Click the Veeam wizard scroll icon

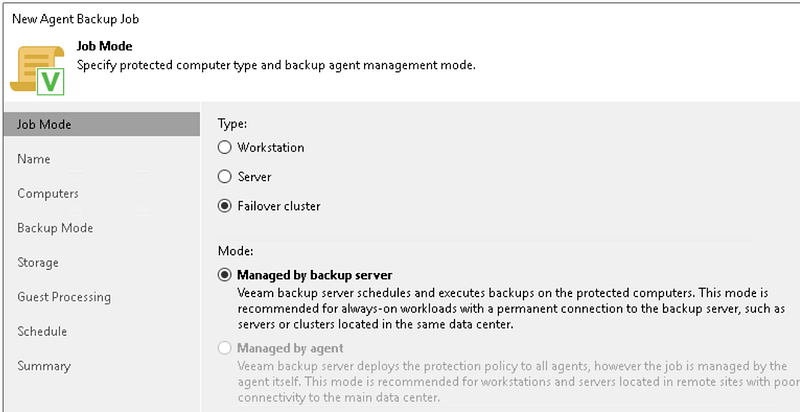click(37, 66)
